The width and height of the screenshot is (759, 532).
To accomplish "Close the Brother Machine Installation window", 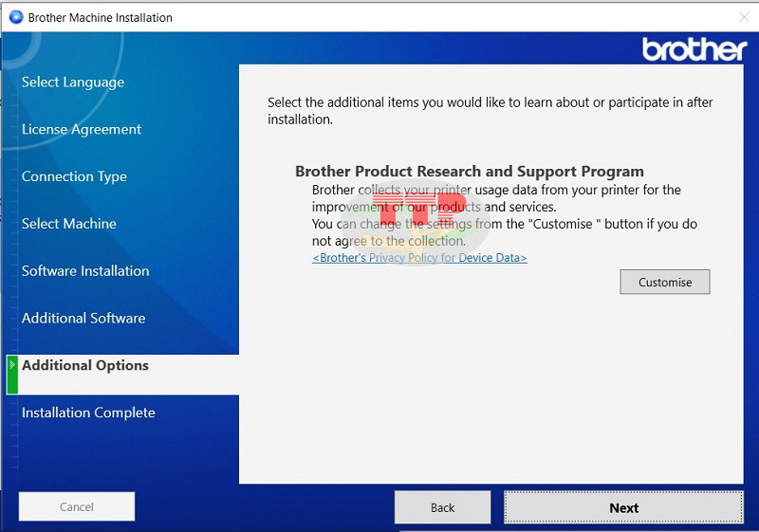I will click(x=744, y=17).
